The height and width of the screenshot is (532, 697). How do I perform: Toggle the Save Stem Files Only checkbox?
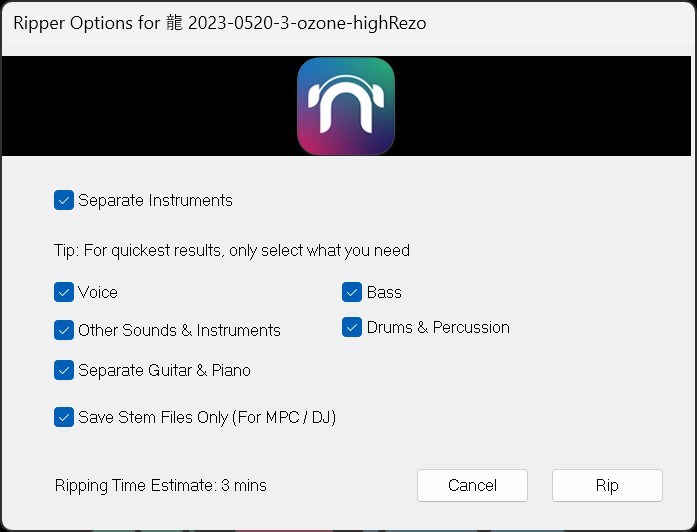point(64,417)
